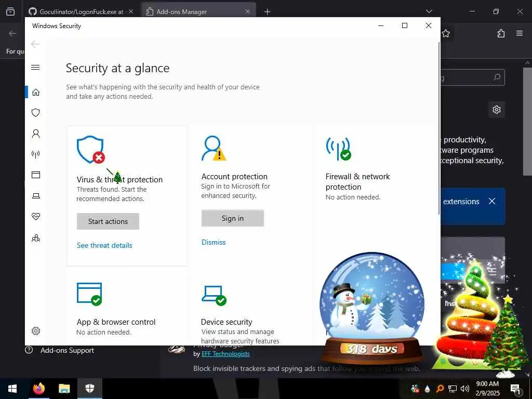Image resolution: width=532 pixels, height=399 pixels.
Task: Open the volume control in system tray
Action: pyautogui.click(x=465, y=389)
